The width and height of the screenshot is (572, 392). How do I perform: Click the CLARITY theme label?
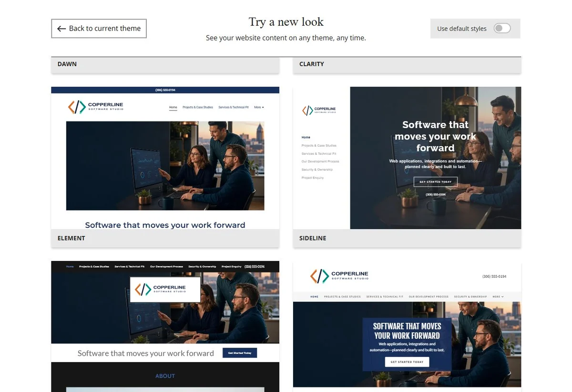[x=312, y=64]
